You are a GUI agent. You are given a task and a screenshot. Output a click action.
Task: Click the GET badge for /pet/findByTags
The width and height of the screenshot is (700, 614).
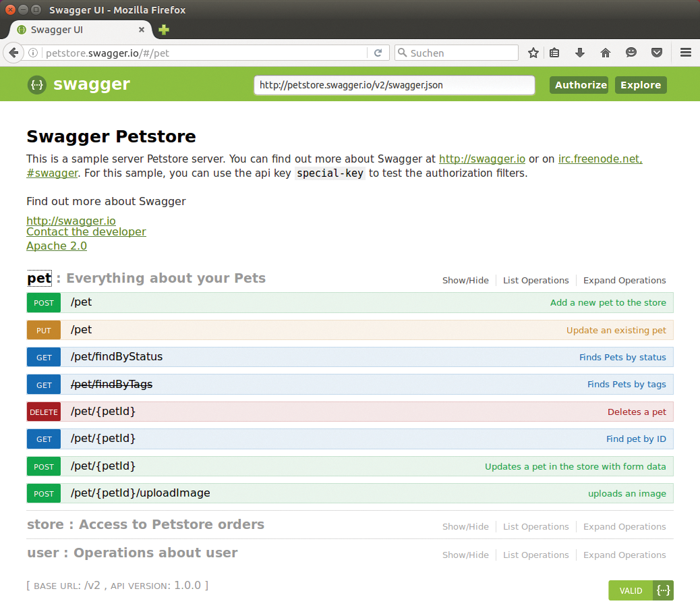pyautogui.click(x=43, y=384)
